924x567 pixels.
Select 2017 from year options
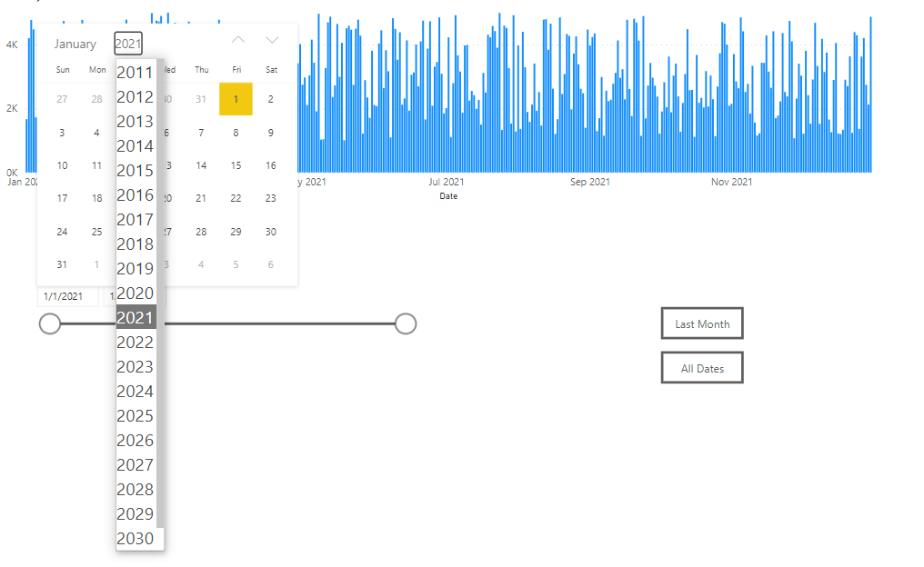(136, 220)
